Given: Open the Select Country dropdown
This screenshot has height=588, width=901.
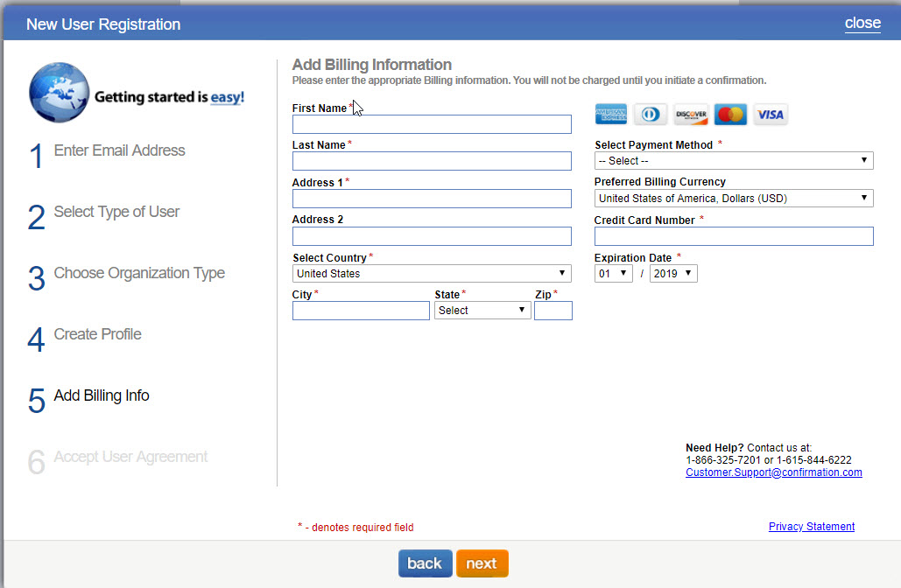Looking at the screenshot, I should [x=431, y=273].
